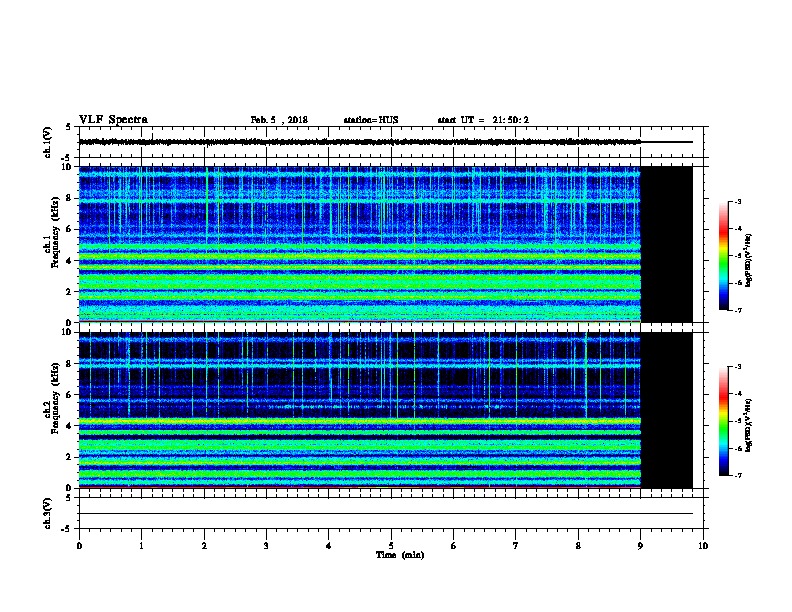792x612 pixels.
Task: Click the ch.2 spectrogram color scale bar
Action: point(723,421)
